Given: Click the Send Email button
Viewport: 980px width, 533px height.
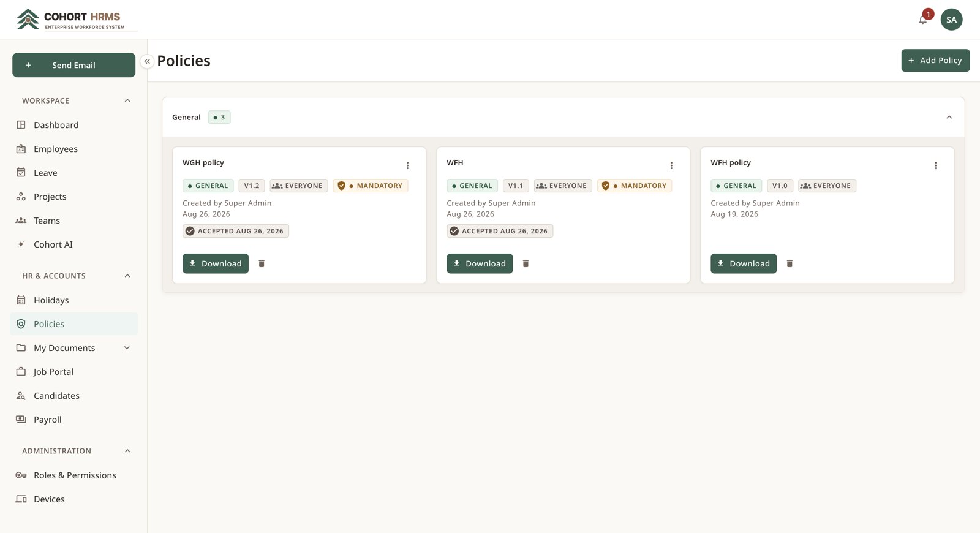Looking at the screenshot, I should pos(73,65).
